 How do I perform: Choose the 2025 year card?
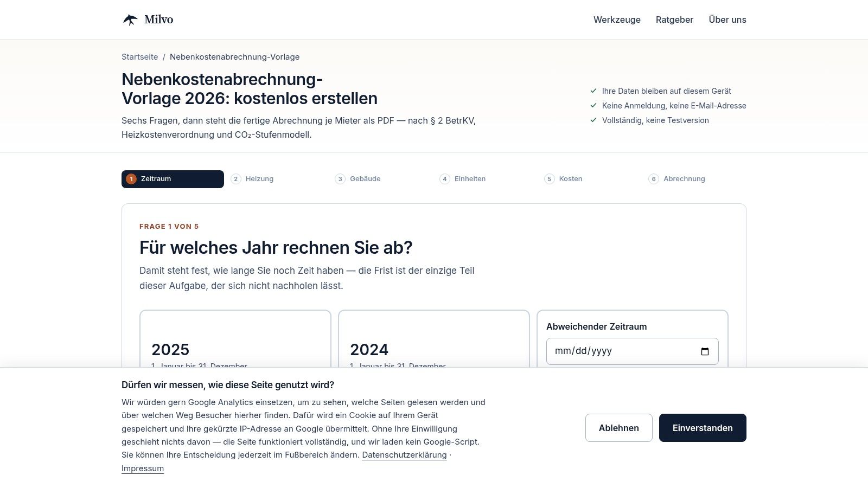pyautogui.click(x=235, y=339)
